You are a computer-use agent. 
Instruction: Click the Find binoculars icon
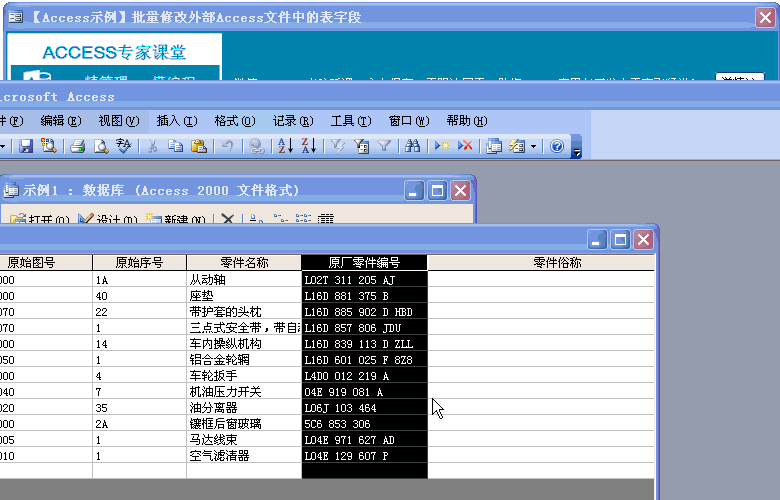tap(412, 146)
